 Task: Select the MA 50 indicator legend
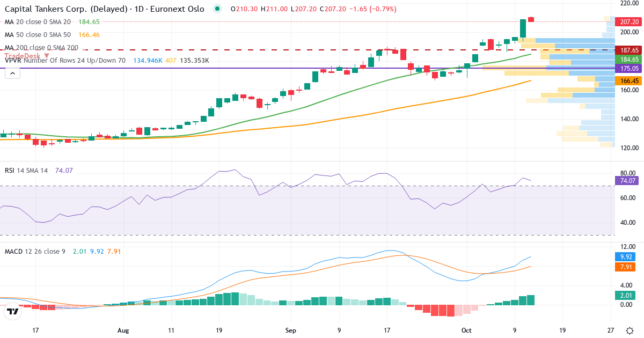pos(38,35)
